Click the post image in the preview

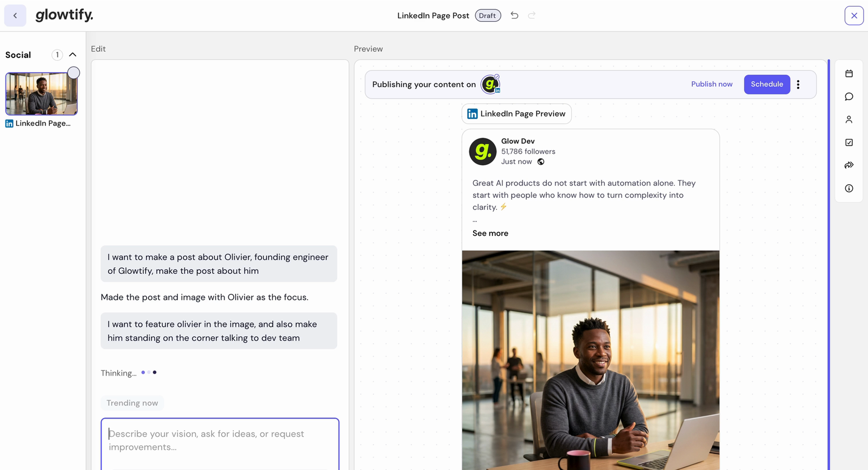[591, 360]
